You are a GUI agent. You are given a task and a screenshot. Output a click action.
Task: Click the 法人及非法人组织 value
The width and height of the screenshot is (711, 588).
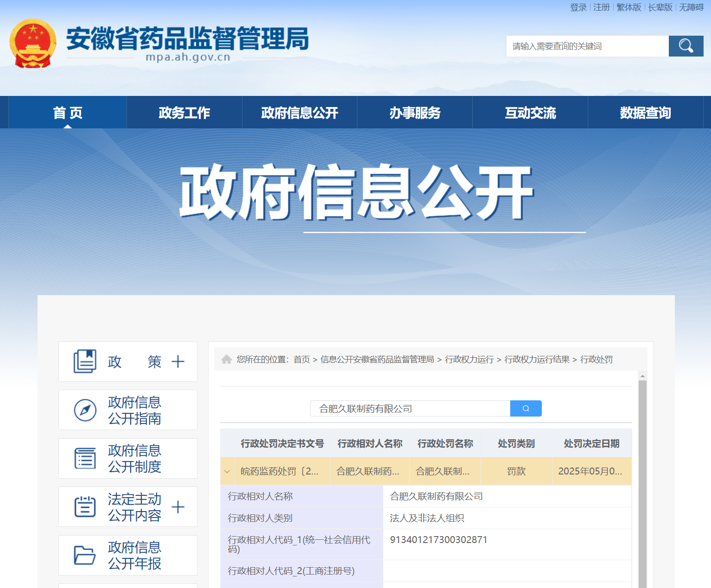(427, 518)
